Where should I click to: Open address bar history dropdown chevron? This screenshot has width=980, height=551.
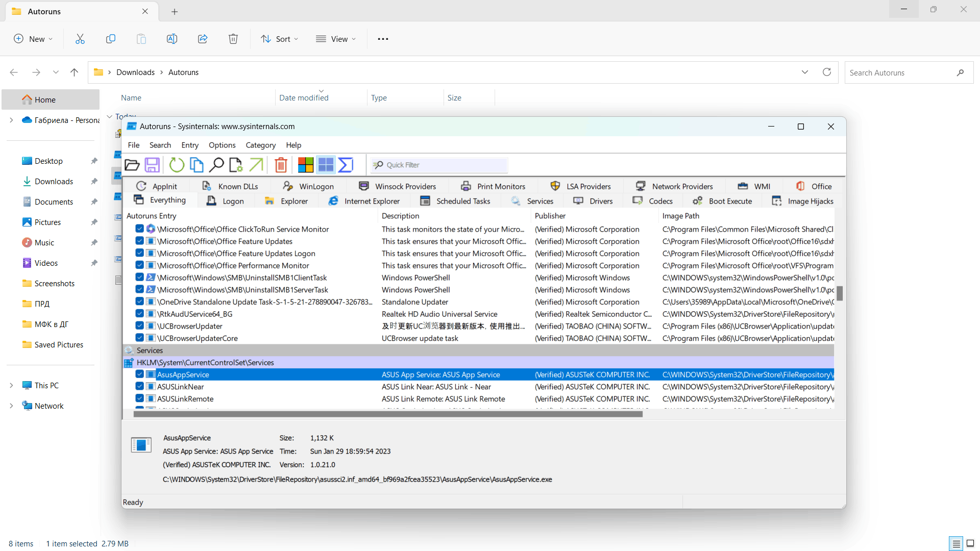click(805, 72)
